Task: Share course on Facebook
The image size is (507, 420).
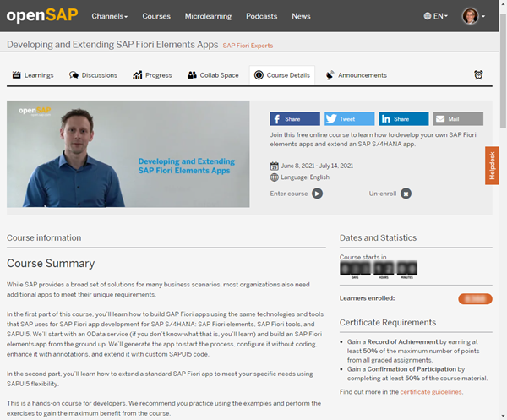Action: 295,119
